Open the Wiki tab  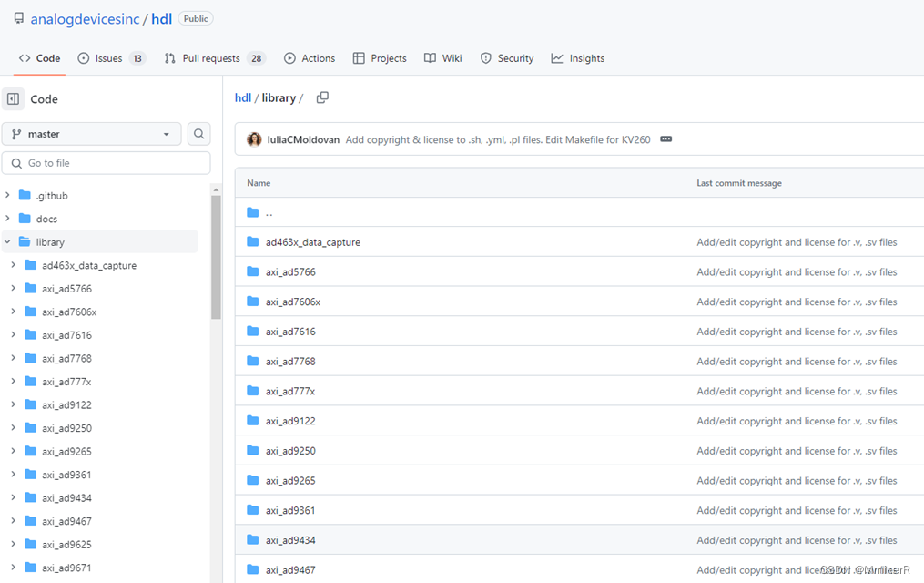(x=443, y=58)
